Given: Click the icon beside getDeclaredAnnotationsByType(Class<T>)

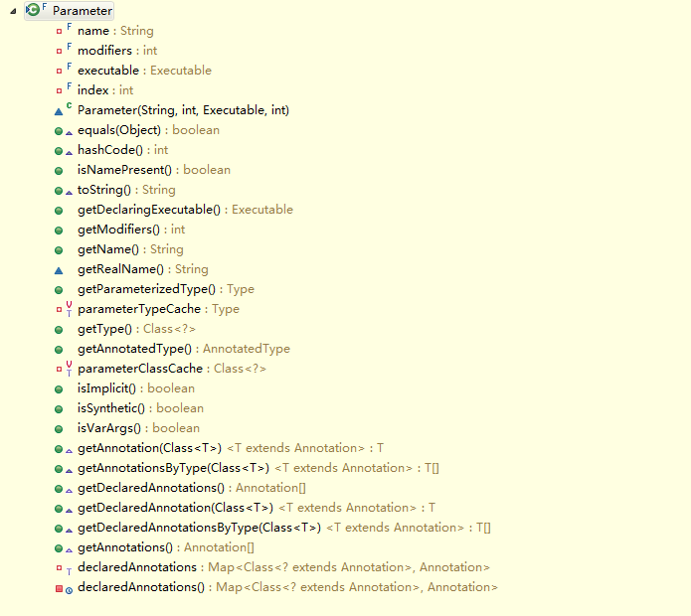Looking at the screenshot, I should point(59,529).
